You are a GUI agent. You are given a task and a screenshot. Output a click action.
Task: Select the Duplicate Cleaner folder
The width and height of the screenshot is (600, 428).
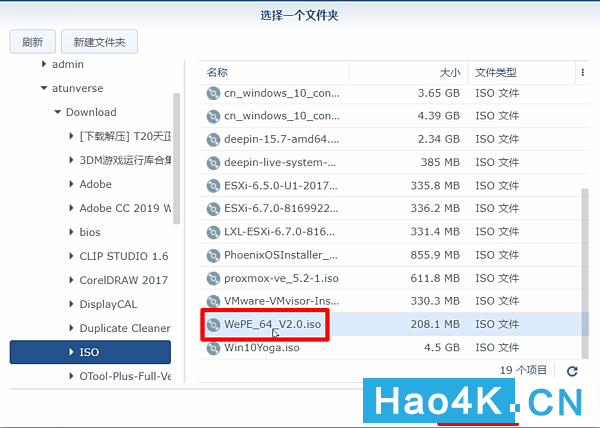pyautogui.click(x=125, y=328)
